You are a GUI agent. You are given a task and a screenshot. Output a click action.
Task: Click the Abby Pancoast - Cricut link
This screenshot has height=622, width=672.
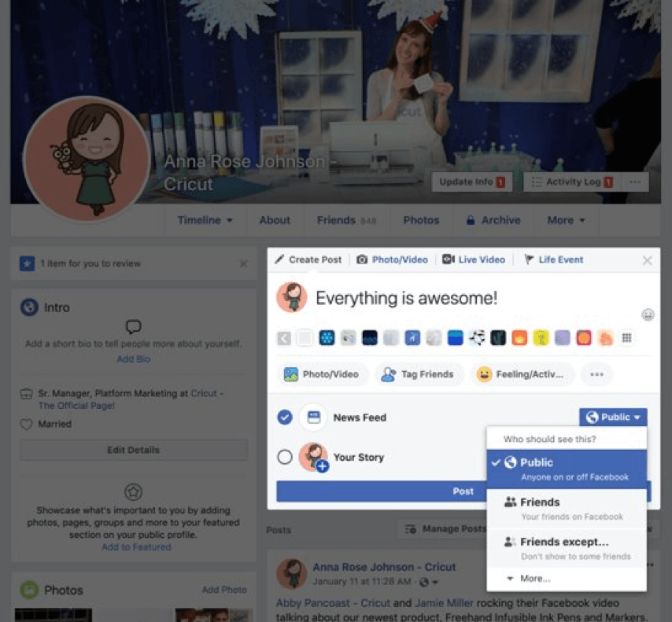tap(333, 602)
